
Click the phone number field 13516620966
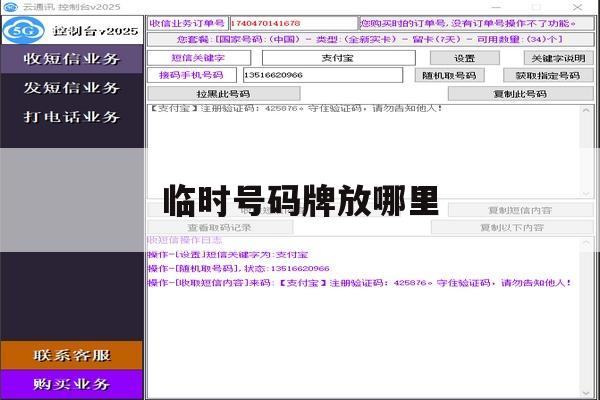point(323,75)
